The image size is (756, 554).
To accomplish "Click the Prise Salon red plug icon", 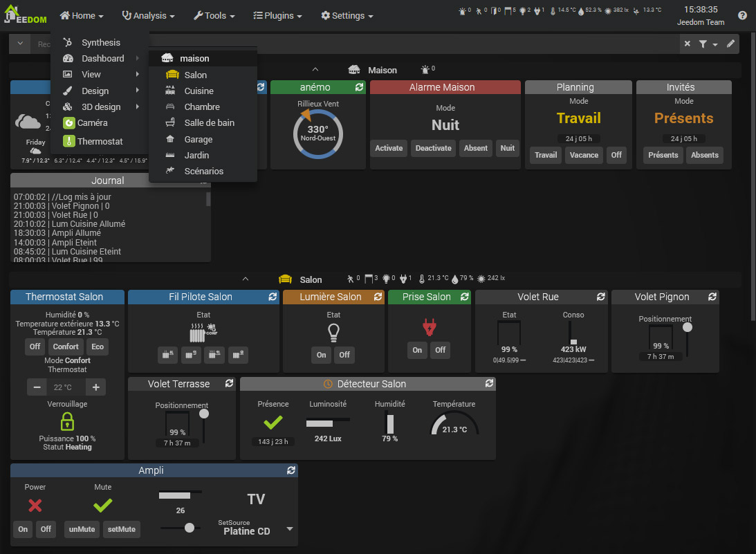I will click(429, 327).
